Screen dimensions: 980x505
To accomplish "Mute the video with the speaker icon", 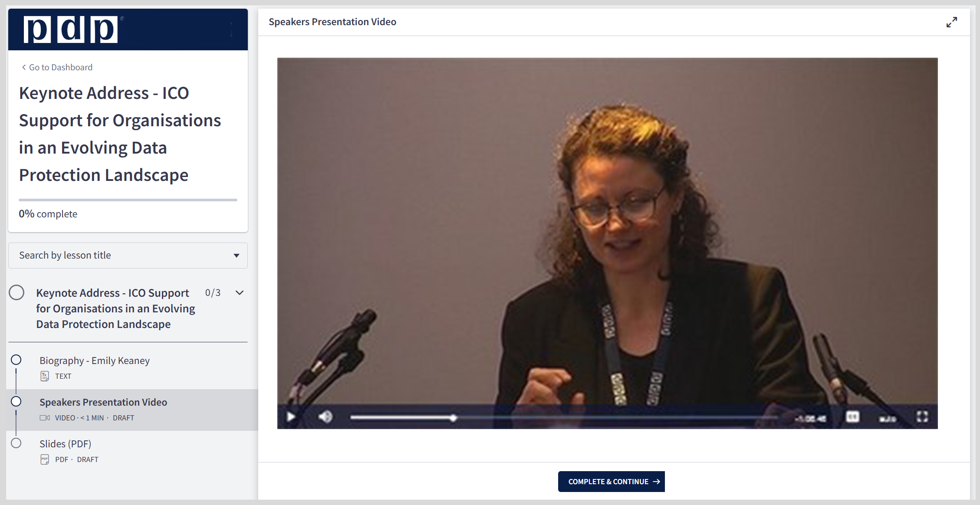I will coord(325,417).
